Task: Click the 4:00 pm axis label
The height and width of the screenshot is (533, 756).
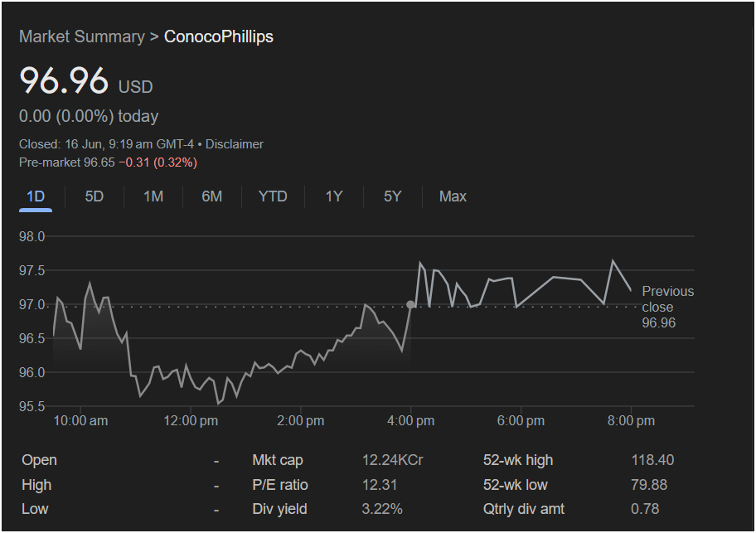Action: coord(410,421)
